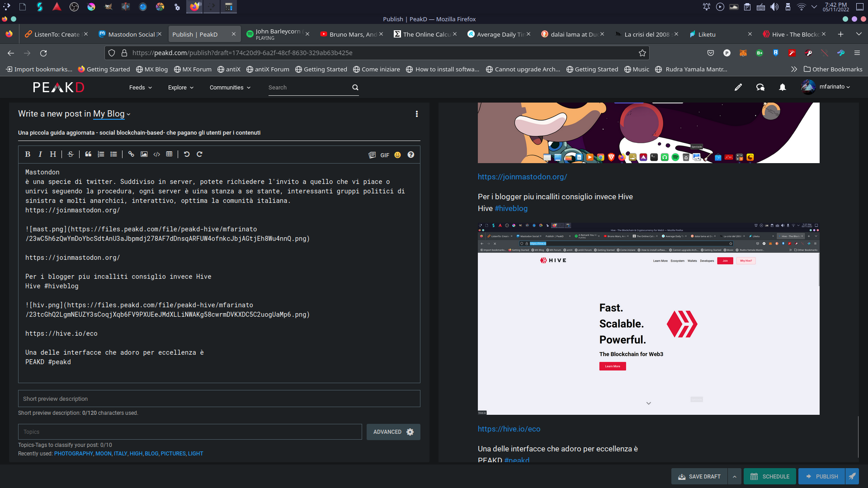Open the mfarinato account dropdown
This screenshot has height=488, width=868.
click(x=826, y=87)
